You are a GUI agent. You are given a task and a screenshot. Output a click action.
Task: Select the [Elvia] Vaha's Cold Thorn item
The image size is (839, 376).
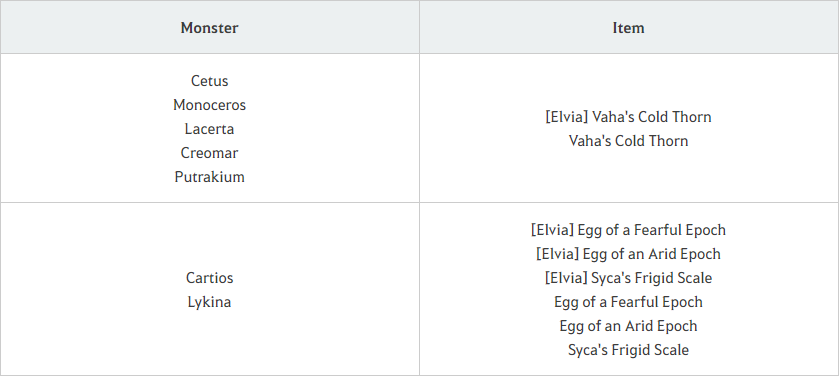(628, 117)
